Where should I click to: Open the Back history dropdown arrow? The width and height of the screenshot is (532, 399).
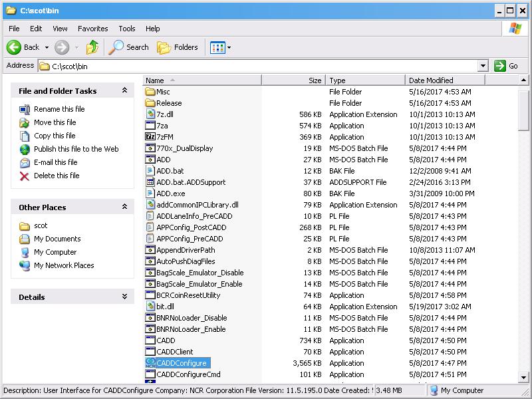click(x=47, y=47)
